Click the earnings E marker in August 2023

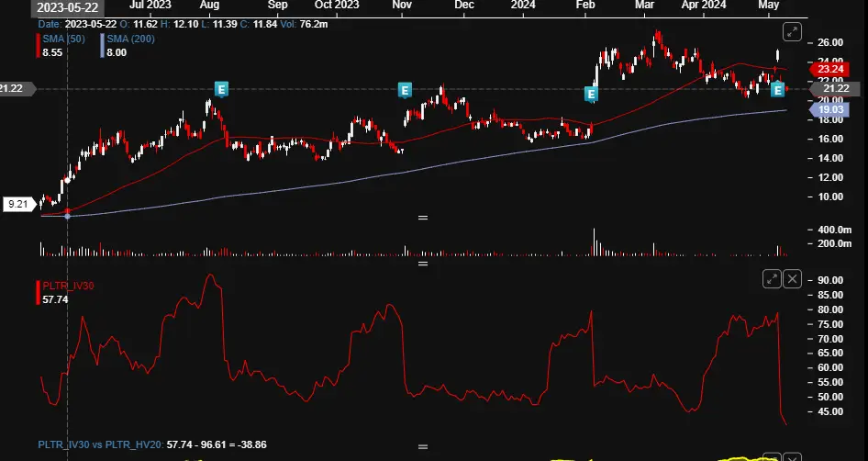pyautogui.click(x=221, y=89)
